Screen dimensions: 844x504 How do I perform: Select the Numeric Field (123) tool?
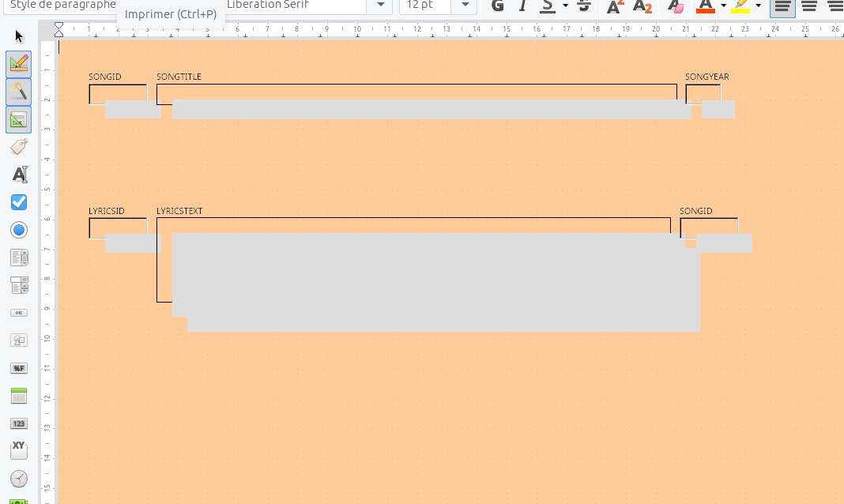pos(19,424)
